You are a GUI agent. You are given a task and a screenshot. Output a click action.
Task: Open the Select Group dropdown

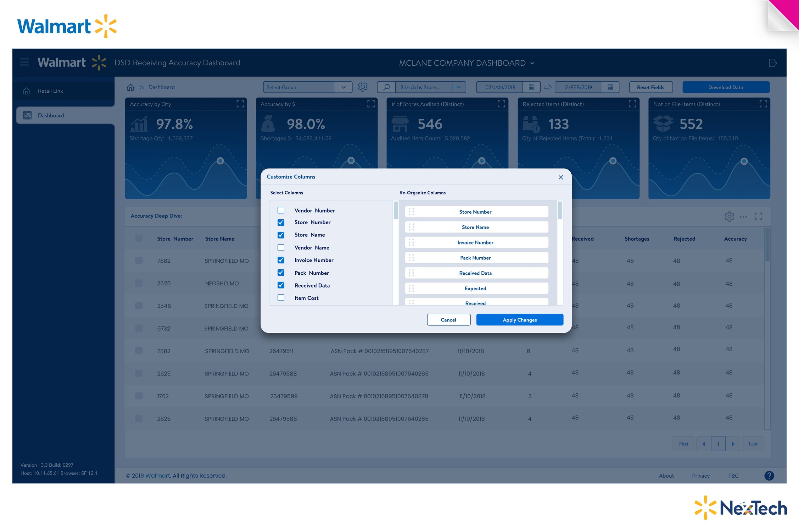[x=343, y=87]
